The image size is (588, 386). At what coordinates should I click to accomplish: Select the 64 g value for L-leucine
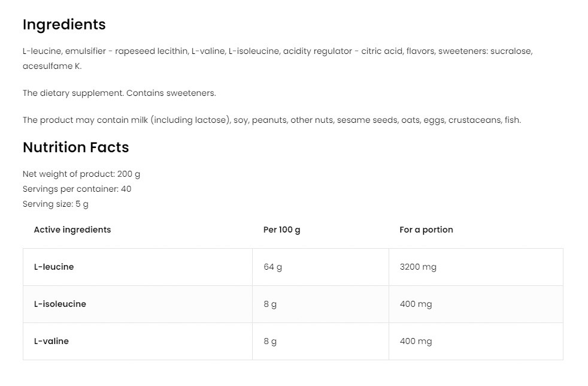(272, 267)
